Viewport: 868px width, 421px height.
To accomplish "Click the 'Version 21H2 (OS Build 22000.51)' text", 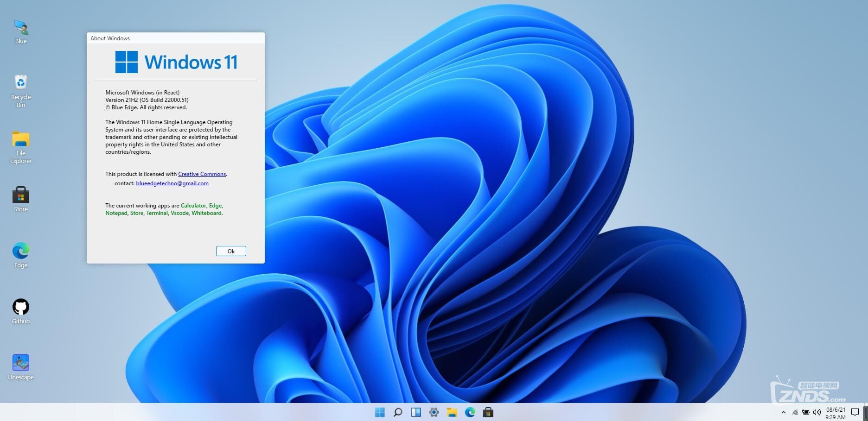I will tap(147, 100).
